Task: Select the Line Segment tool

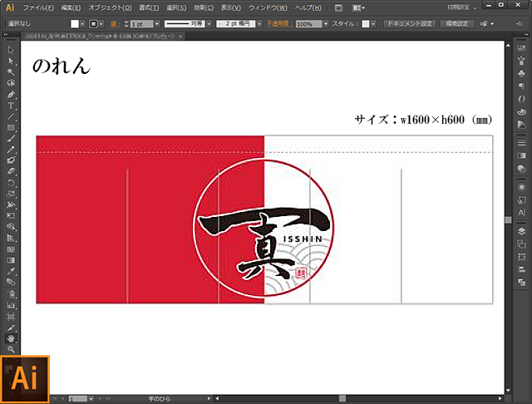Action: point(11,116)
